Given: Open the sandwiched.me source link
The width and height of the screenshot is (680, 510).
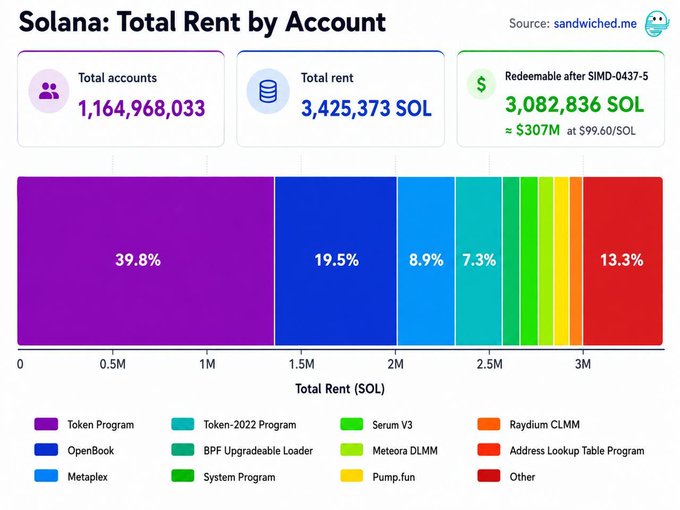Looking at the screenshot, I should coord(595,23).
